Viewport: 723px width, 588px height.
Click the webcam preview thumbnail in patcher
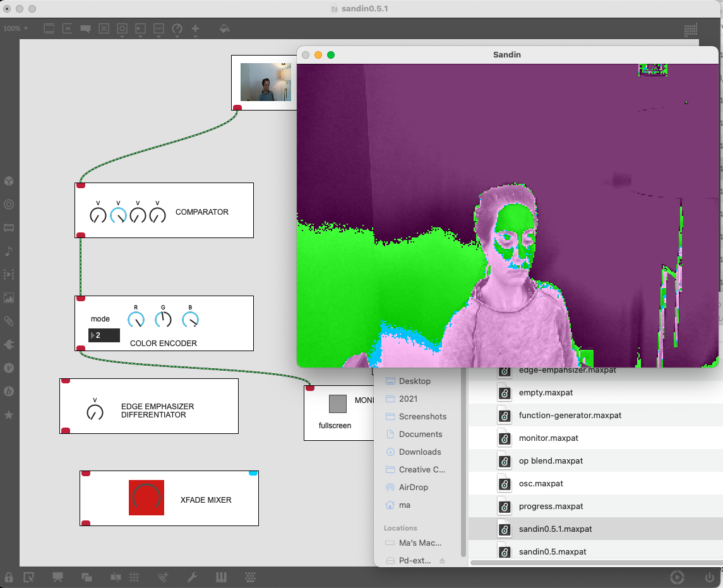266,82
